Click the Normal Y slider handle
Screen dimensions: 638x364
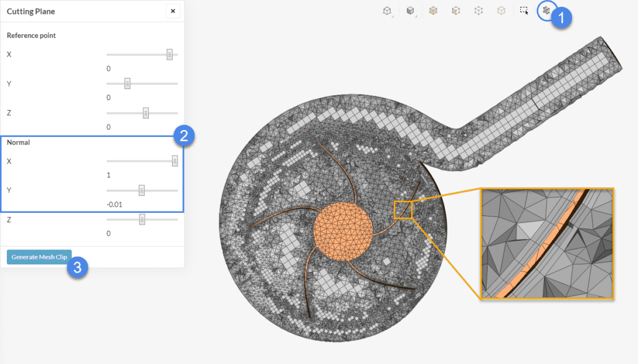(141, 190)
